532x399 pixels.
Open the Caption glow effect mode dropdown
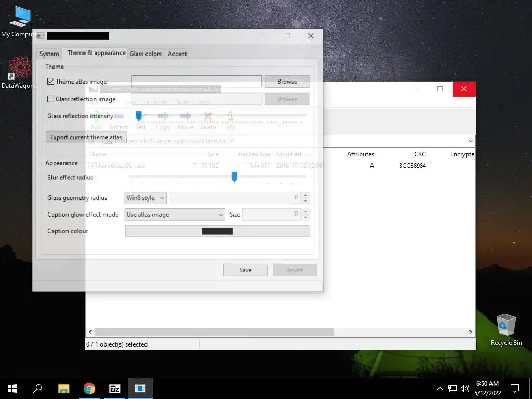(175, 215)
